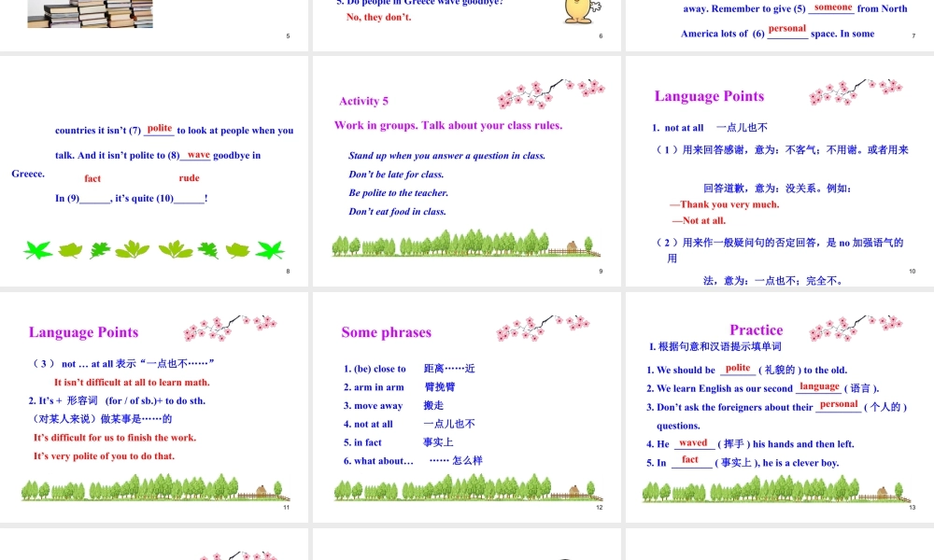Click cherry blossom branch on Practice slide

pos(856,328)
